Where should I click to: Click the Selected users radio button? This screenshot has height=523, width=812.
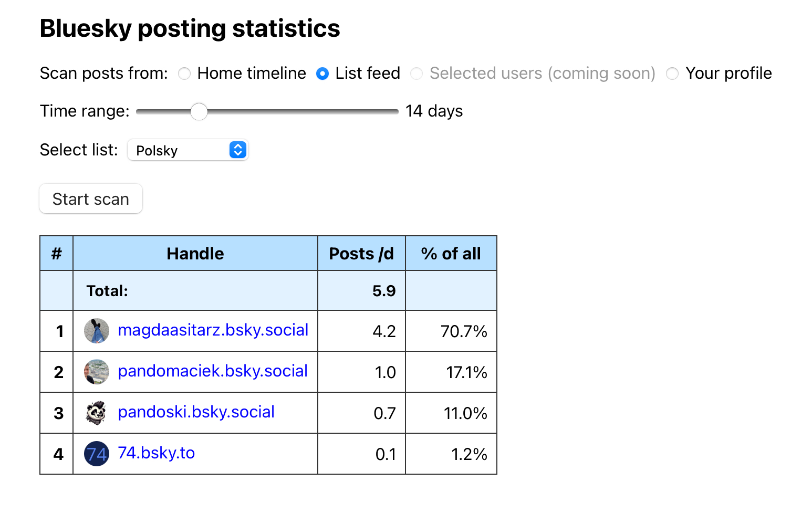[417, 74]
